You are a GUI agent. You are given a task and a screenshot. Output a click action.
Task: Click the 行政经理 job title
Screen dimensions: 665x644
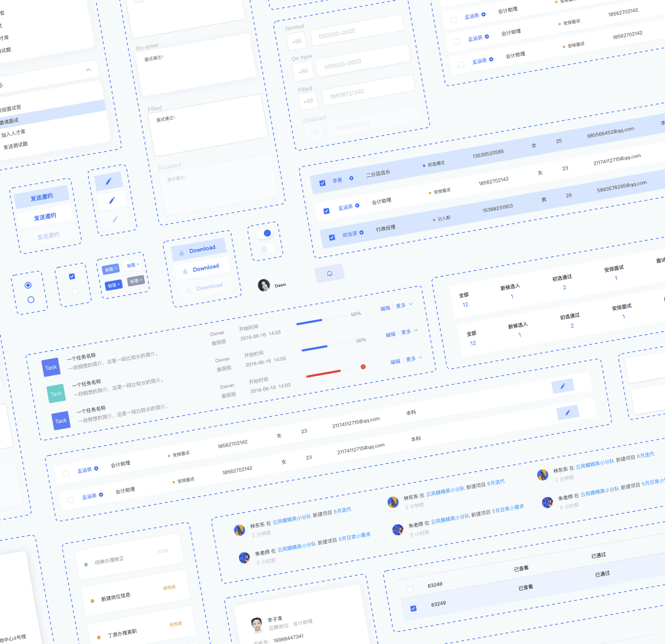point(386,229)
